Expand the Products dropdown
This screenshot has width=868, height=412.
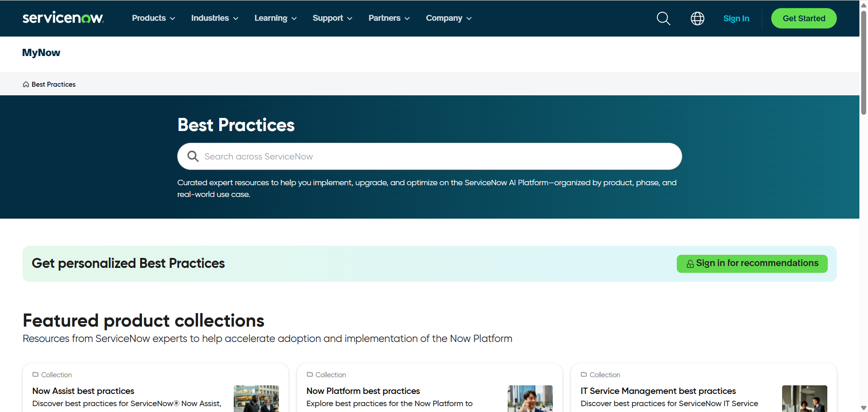(153, 18)
